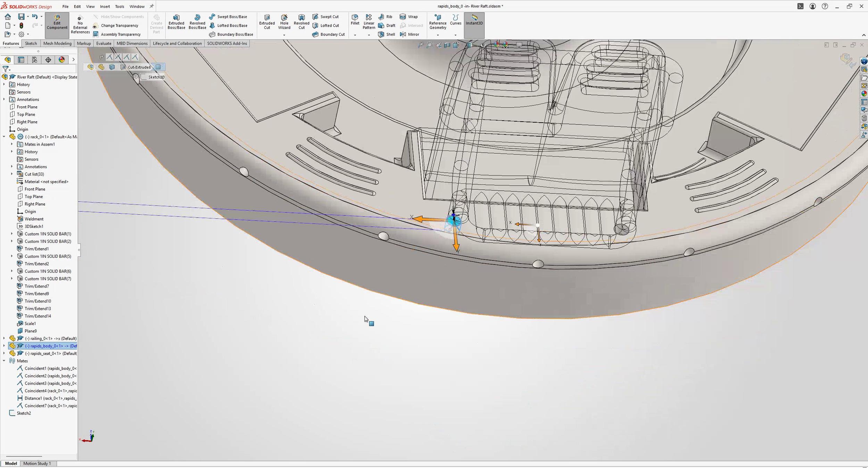Open the Insert menu
868x468 pixels.
[x=105, y=6]
